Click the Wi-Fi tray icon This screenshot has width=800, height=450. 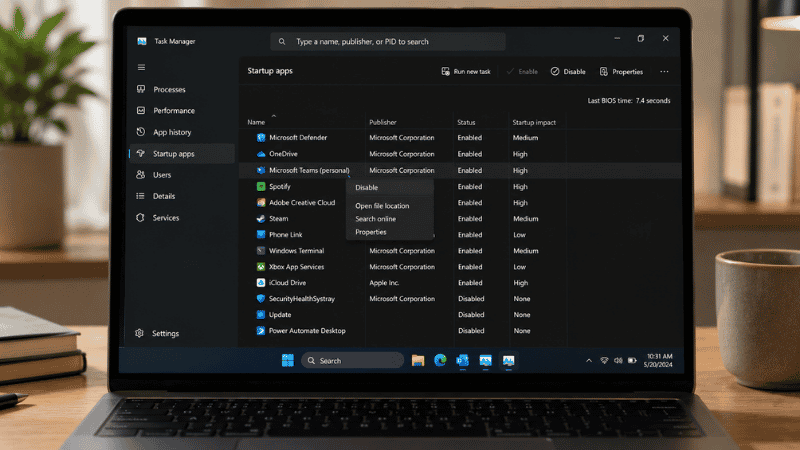click(x=604, y=360)
